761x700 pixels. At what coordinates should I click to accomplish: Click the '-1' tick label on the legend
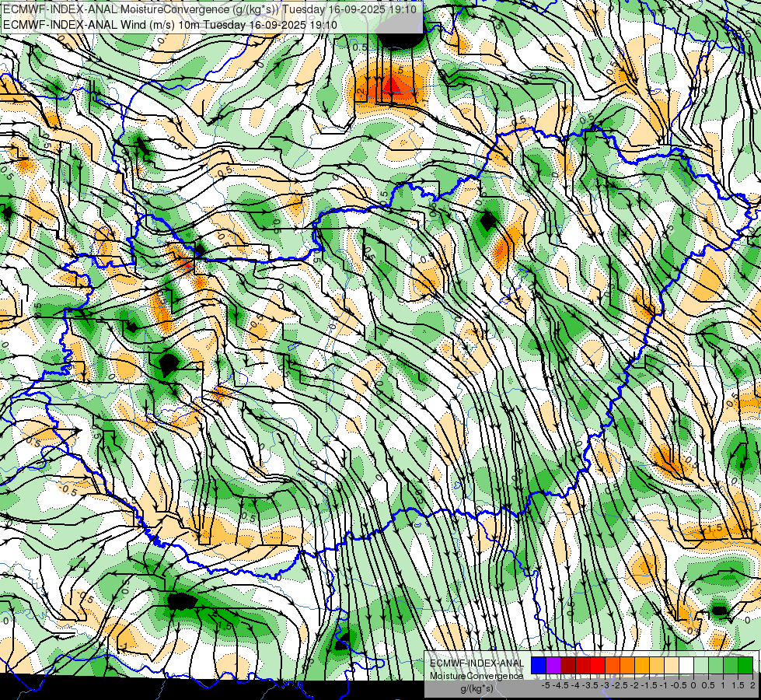pos(664,685)
